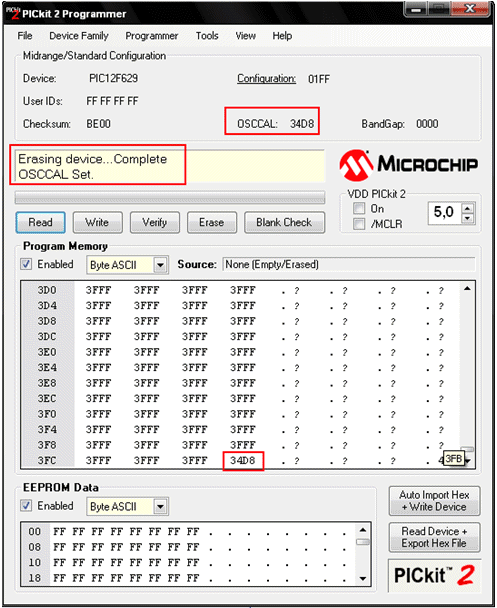Screen dimensions: 497x608
Task: Click the Verify button
Action: (x=155, y=222)
